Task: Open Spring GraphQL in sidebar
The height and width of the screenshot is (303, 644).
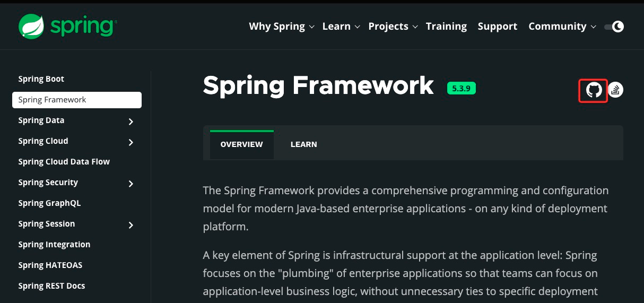Action: coord(49,203)
